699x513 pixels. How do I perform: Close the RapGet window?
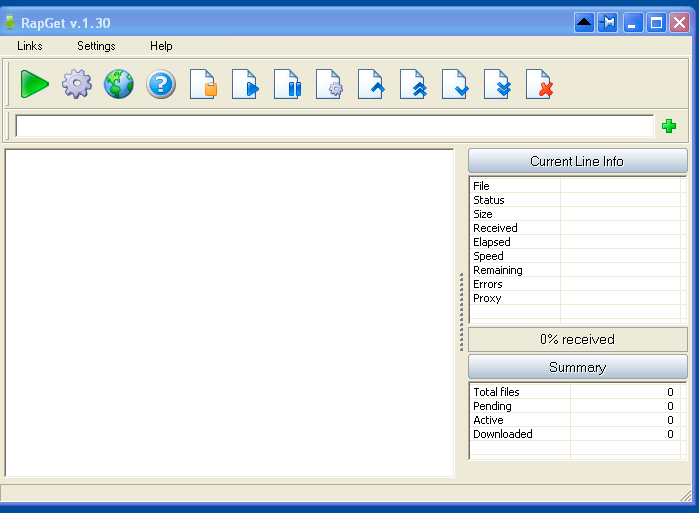pyautogui.click(x=680, y=22)
